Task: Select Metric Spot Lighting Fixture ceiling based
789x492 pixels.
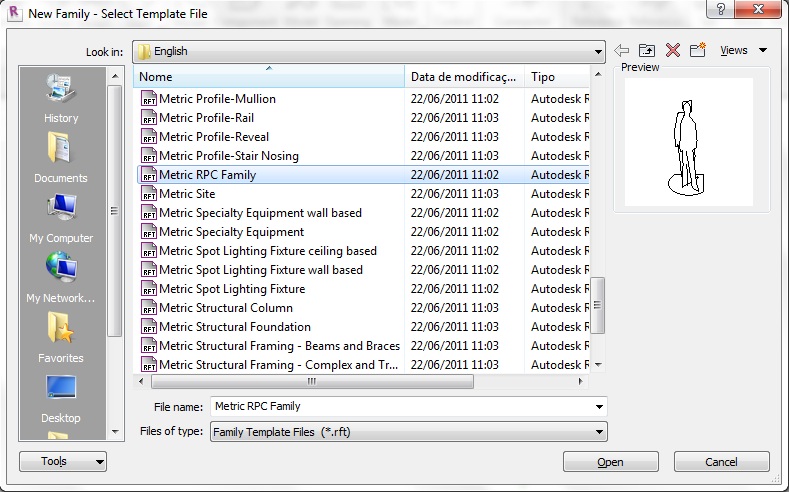Action: (x=268, y=251)
